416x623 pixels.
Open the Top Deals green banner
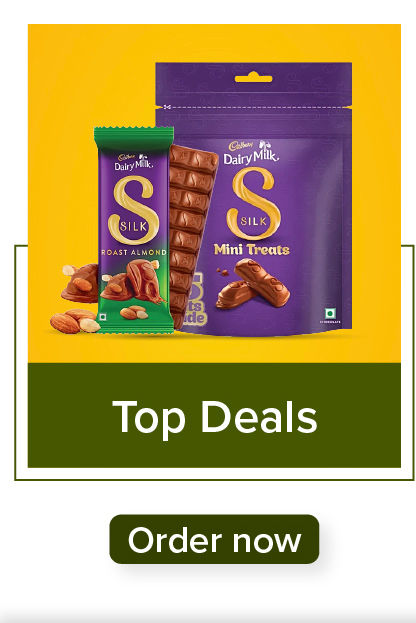[x=214, y=415]
